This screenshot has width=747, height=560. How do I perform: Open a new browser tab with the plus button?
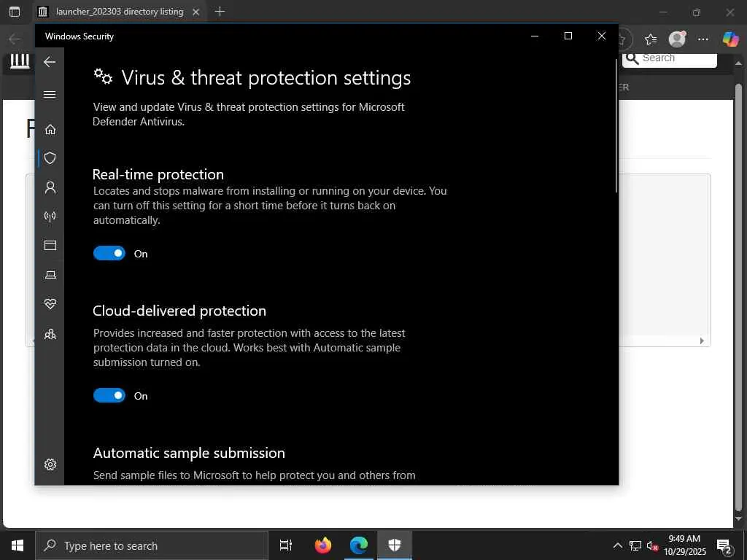(x=220, y=12)
